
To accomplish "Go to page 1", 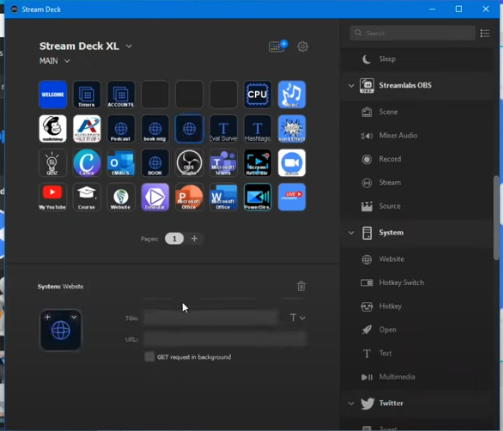I will (x=174, y=239).
